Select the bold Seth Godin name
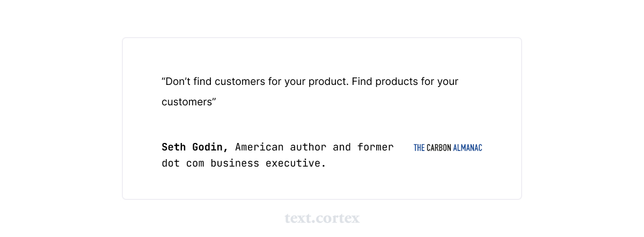644x237 pixels. pos(195,147)
